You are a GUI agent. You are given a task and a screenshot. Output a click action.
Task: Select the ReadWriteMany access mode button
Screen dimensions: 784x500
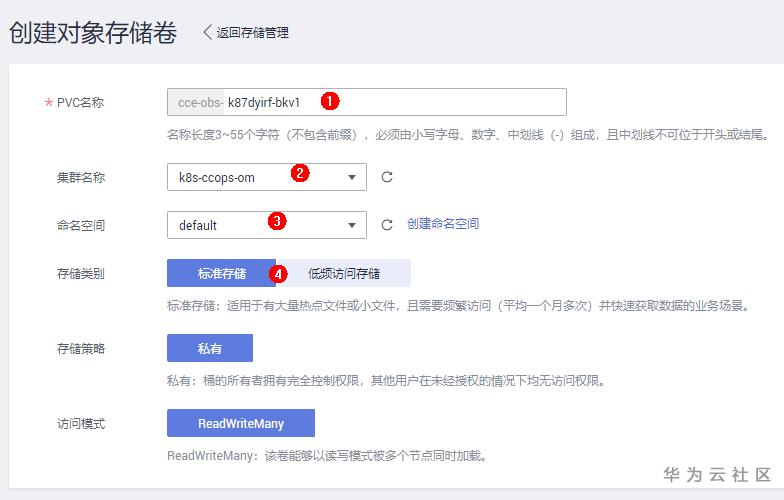[241, 423]
